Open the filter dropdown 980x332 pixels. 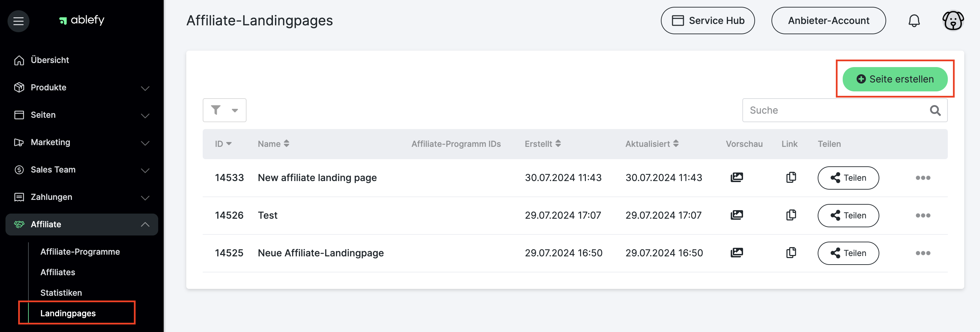[x=224, y=110]
